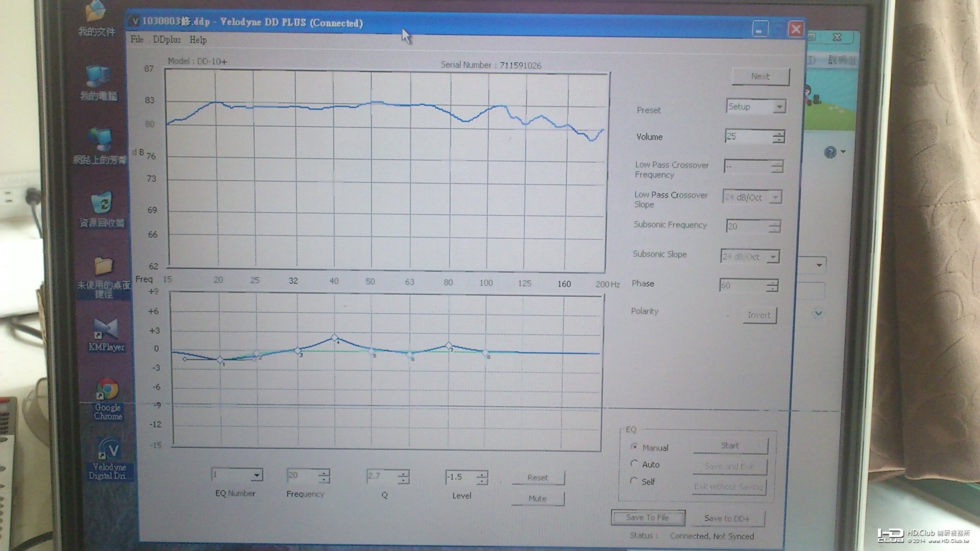Open the Velodyne Digital Drive desktop icon
The width and height of the screenshot is (980, 551).
pos(109,458)
